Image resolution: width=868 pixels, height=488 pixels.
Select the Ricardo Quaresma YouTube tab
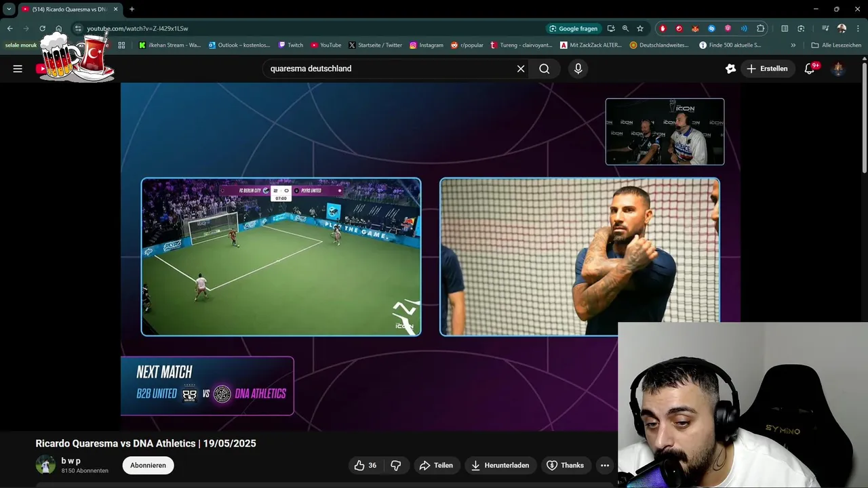coord(70,9)
